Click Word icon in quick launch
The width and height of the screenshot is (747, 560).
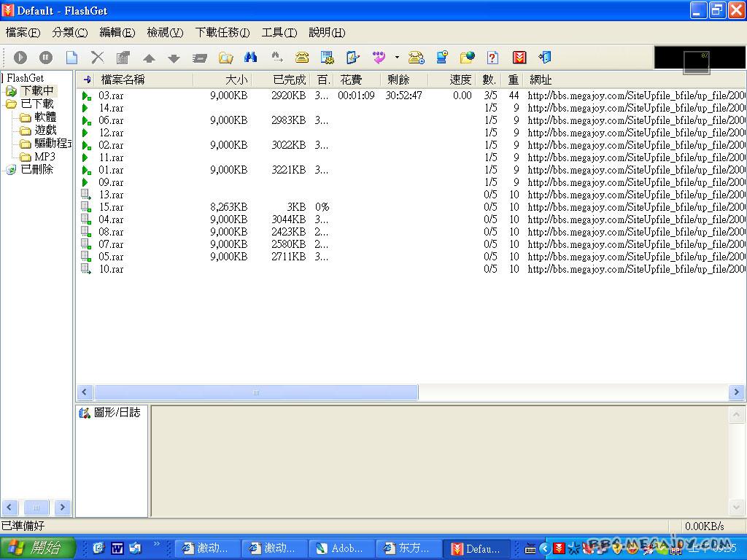(x=117, y=548)
